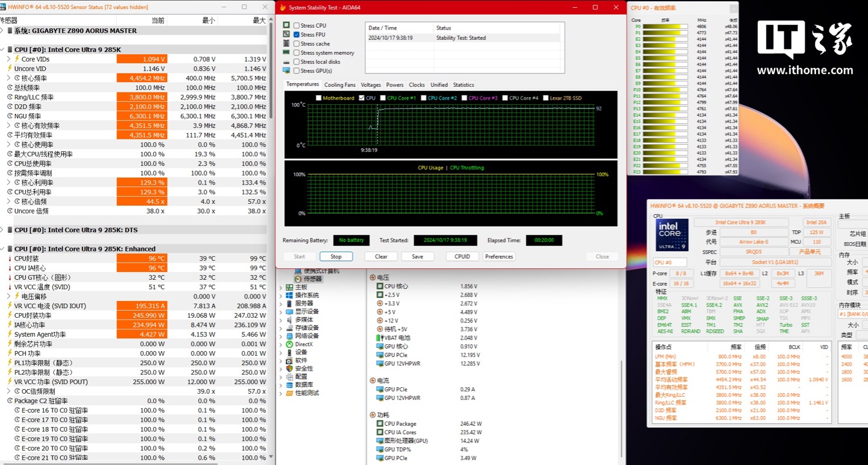Select the 传感器 item in AIDA64 tree
This screenshot has width=868, height=465.
[312, 279]
